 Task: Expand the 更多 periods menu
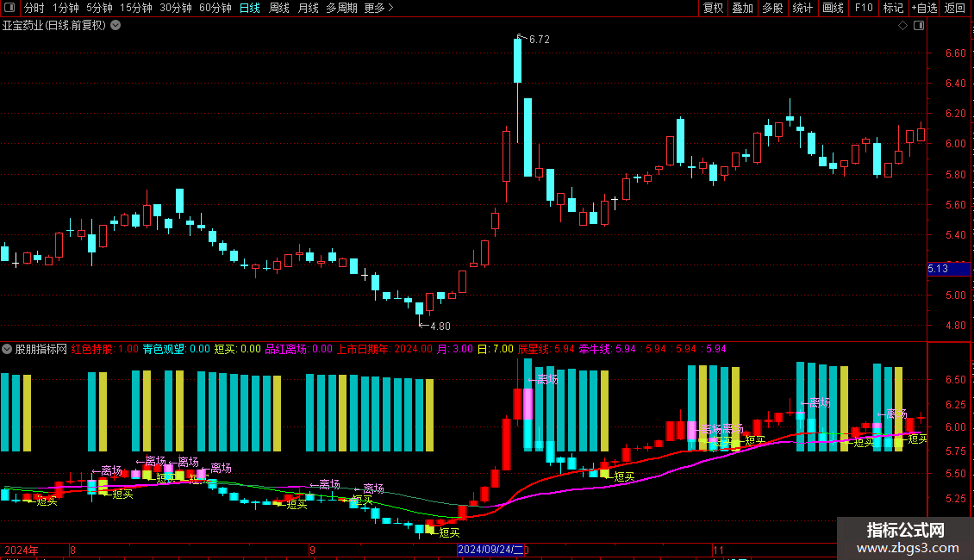379,8
